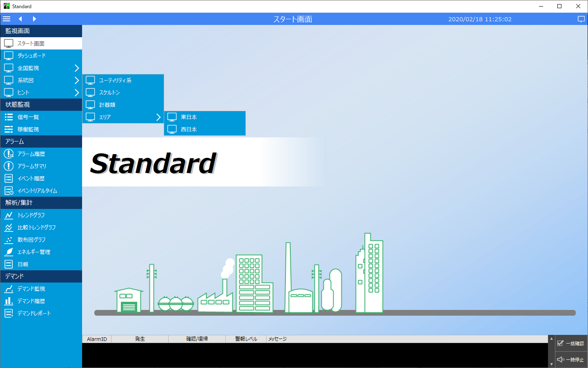Image resolution: width=588 pixels, height=368 pixels.
Task: Go back with the left arrow
Action: click(20, 19)
